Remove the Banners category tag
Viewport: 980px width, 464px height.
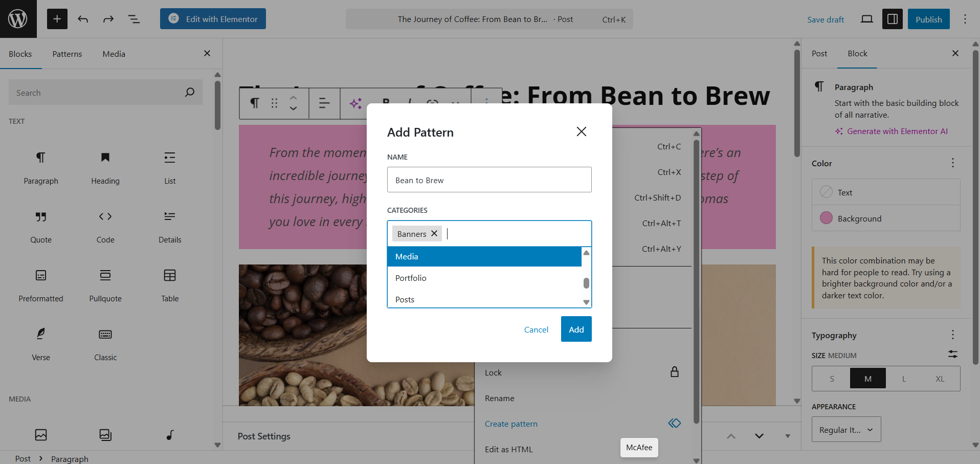(434, 233)
